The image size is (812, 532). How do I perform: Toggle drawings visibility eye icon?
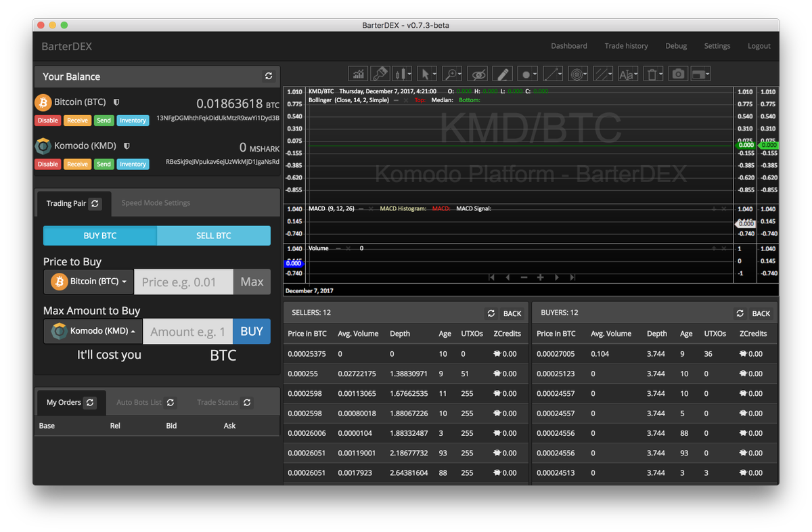[x=477, y=74]
